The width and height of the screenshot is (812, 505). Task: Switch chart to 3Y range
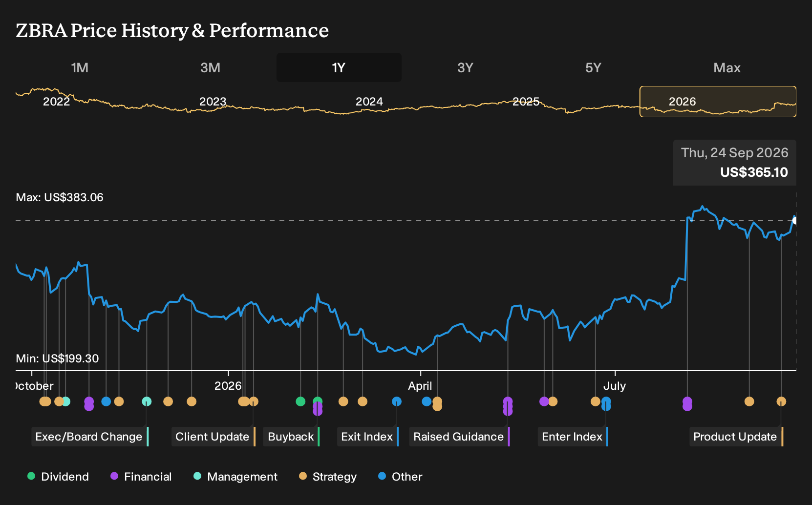coord(465,67)
